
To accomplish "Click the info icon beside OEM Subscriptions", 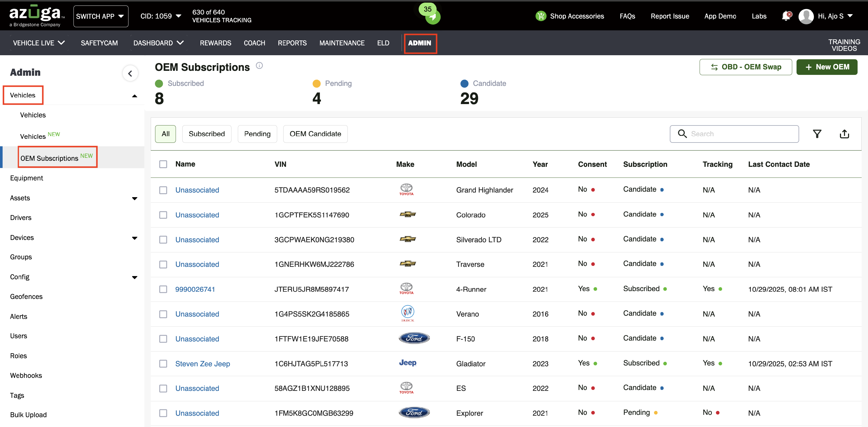I will (259, 66).
